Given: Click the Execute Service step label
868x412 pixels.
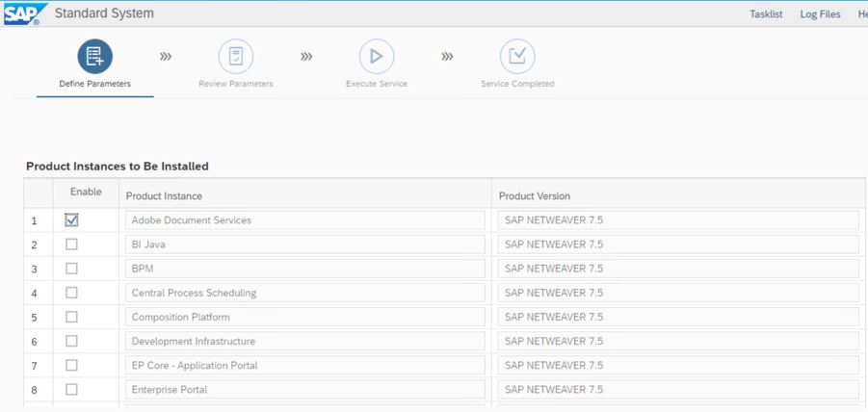Looking at the screenshot, I should coord(377,84).
